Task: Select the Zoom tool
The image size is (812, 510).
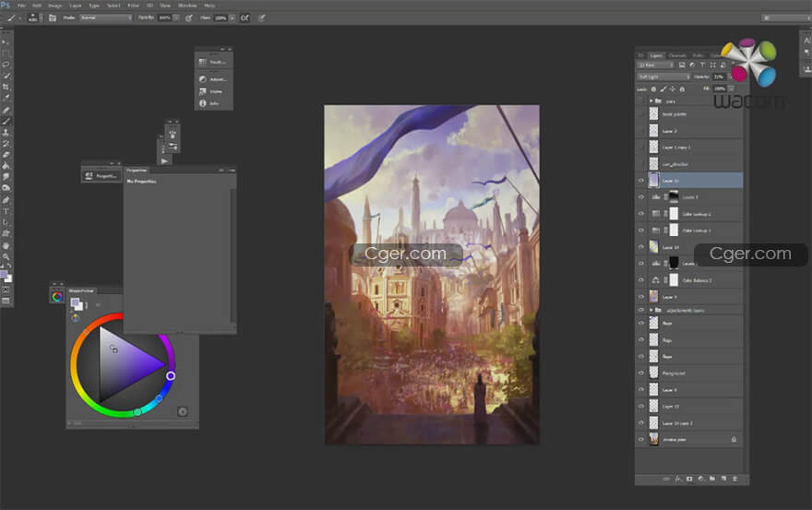Action: (6, 256)
